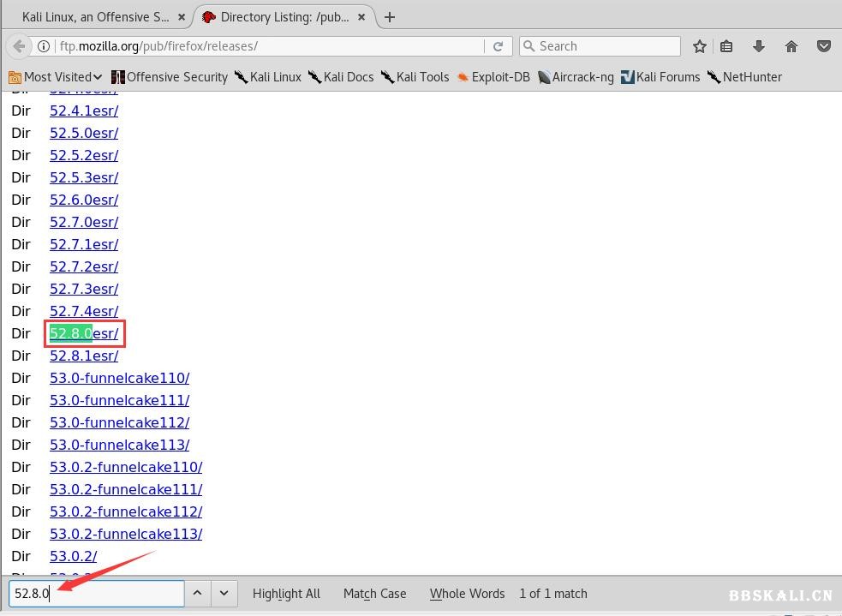The width and height of the screenshot is (842, 616).
Task: Jump to next match with down chevron
Action: (224, 593)
